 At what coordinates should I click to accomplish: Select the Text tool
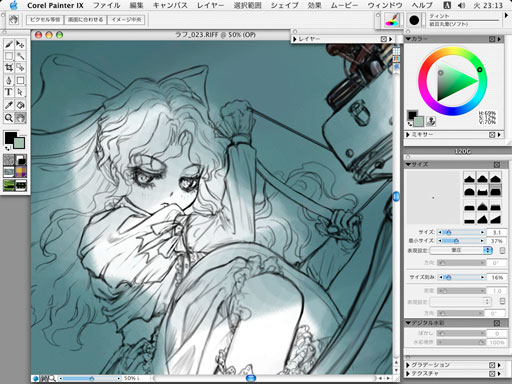(9, 92)
